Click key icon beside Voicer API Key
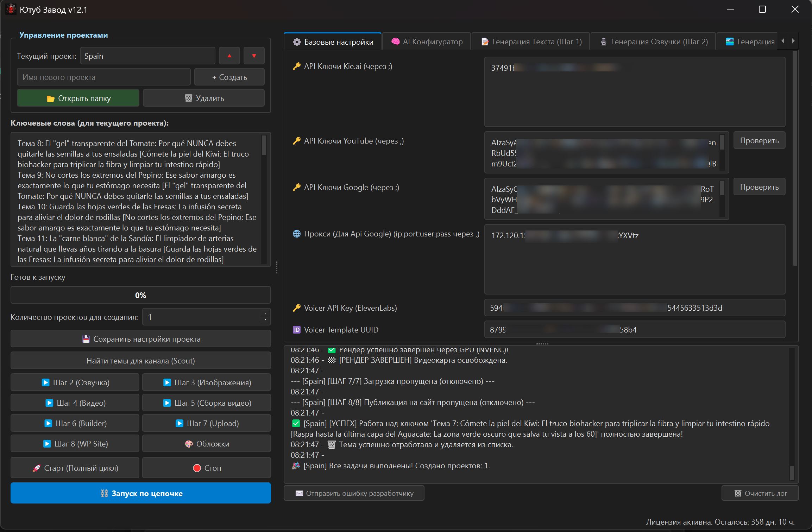 click(x=297, y=308)
